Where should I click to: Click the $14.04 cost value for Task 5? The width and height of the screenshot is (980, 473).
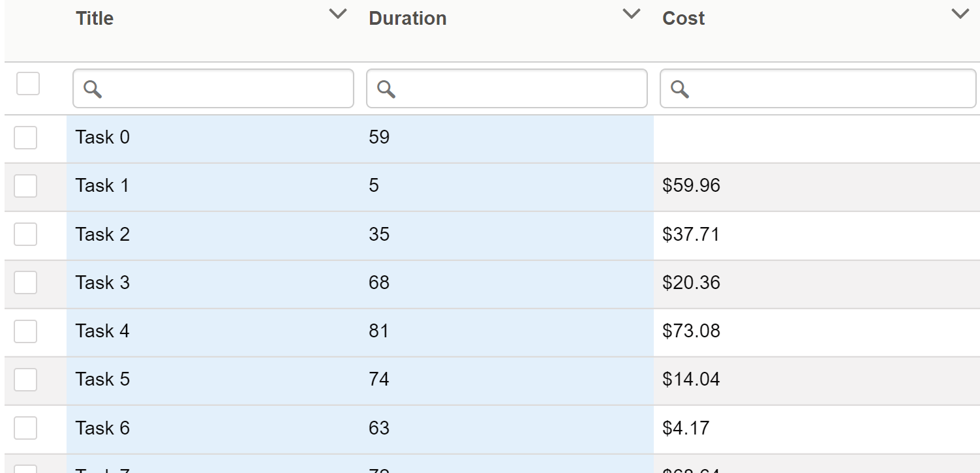click(690, 379)
